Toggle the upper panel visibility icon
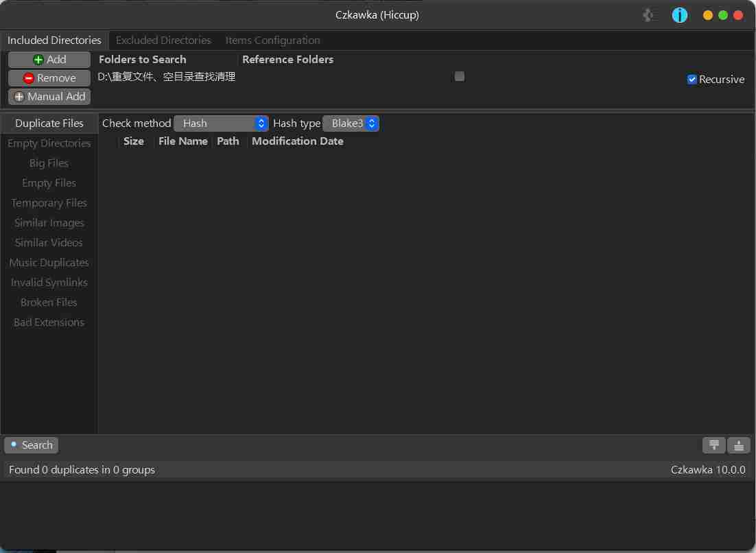 713,445
